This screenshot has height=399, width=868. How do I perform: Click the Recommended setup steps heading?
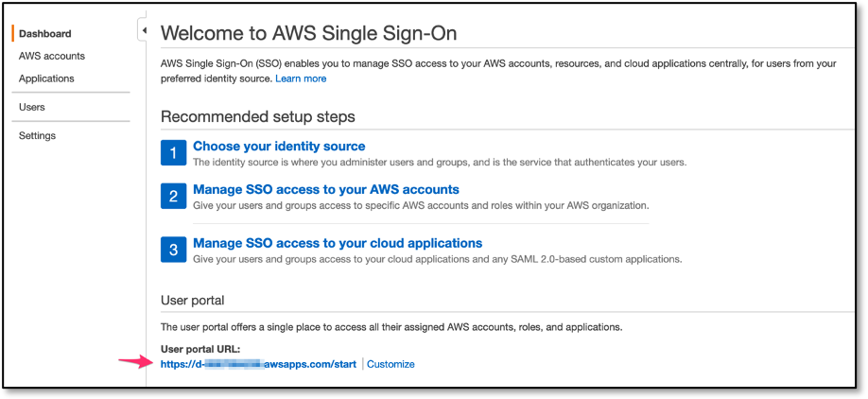coord(257,117)
